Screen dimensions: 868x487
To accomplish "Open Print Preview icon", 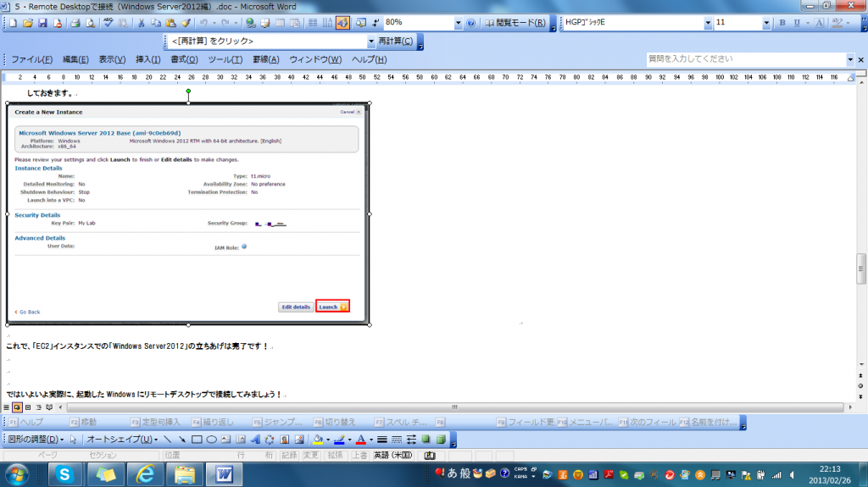I will [x=90, y=23].
